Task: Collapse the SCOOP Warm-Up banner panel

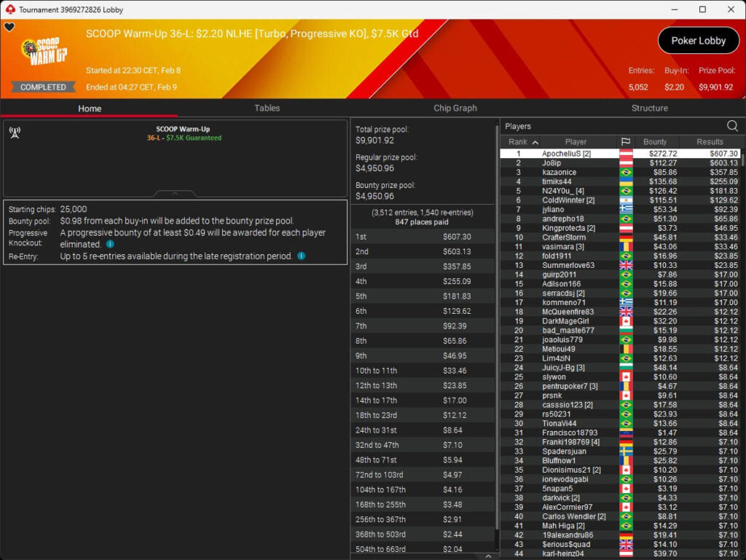Action: click(x=175, y=194)
